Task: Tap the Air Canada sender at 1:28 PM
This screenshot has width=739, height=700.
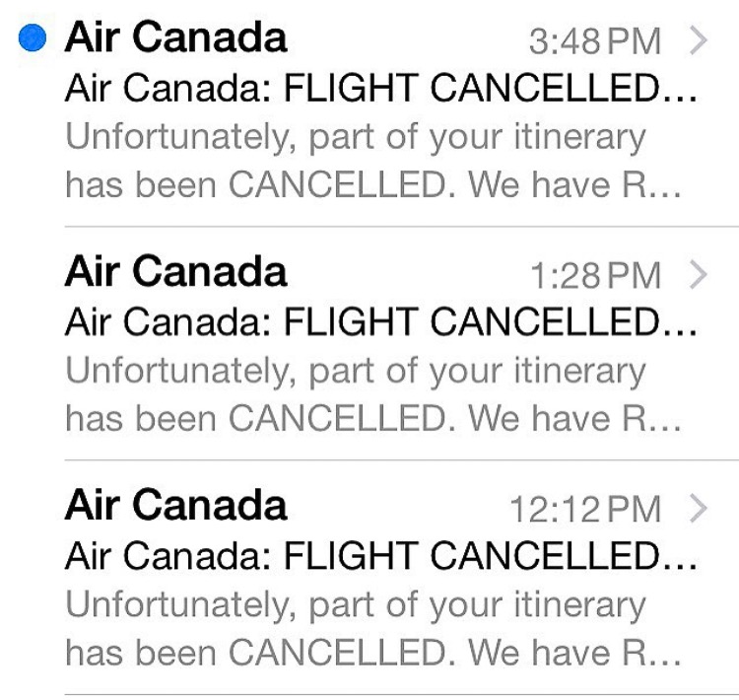Action: [175, 272]
